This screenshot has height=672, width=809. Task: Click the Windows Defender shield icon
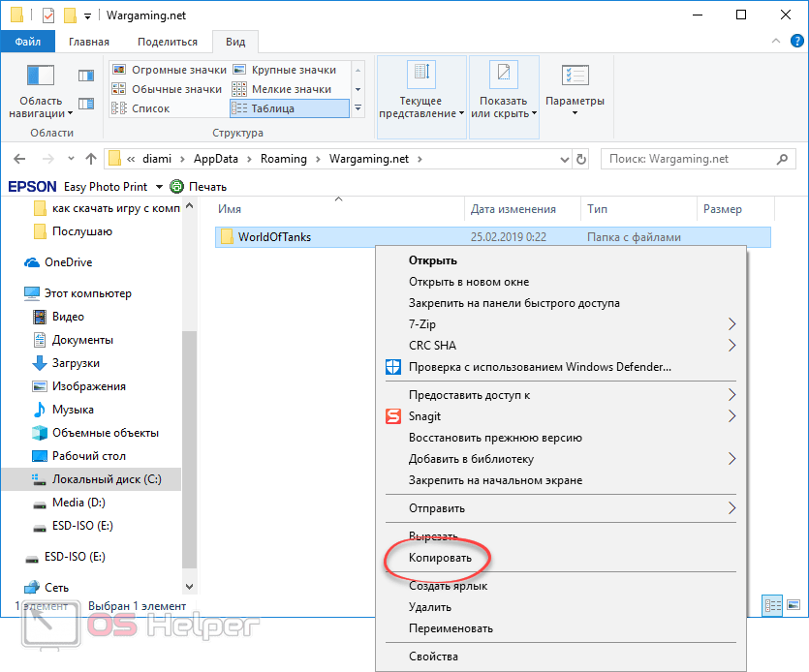[392, 367]
